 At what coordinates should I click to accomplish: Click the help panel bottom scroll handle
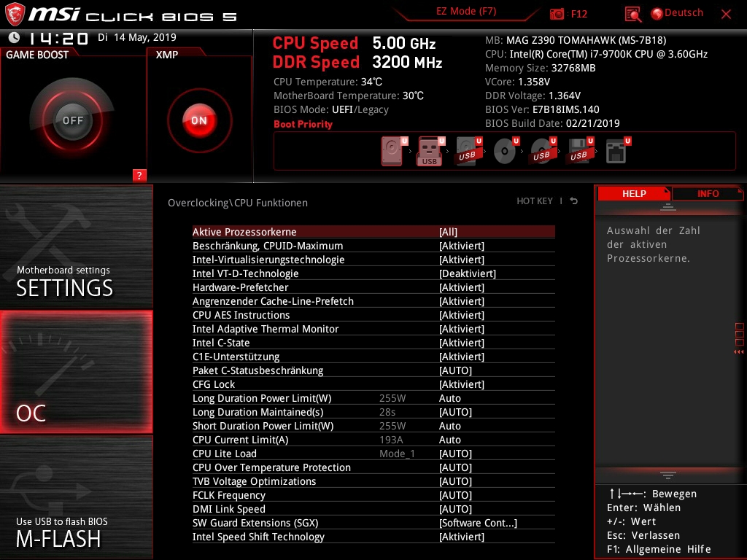tap(668, 475)
